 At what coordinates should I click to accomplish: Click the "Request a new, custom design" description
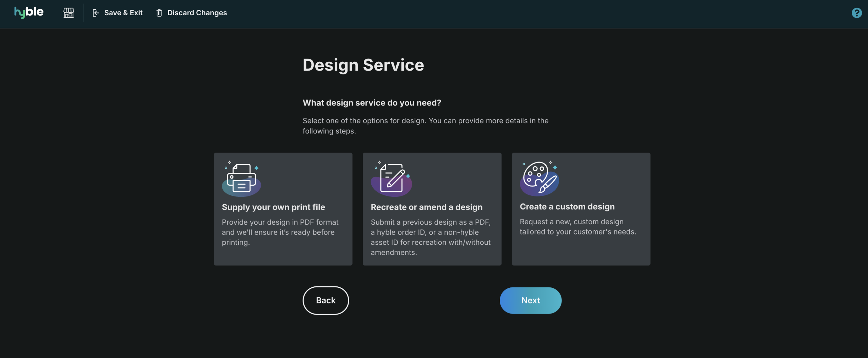point(578,227)
